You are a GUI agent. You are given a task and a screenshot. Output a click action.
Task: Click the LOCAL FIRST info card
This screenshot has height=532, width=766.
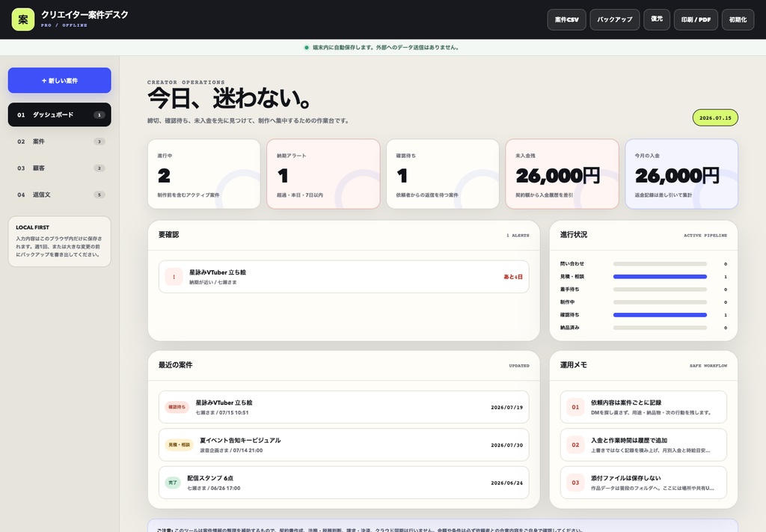coord(60,242)
